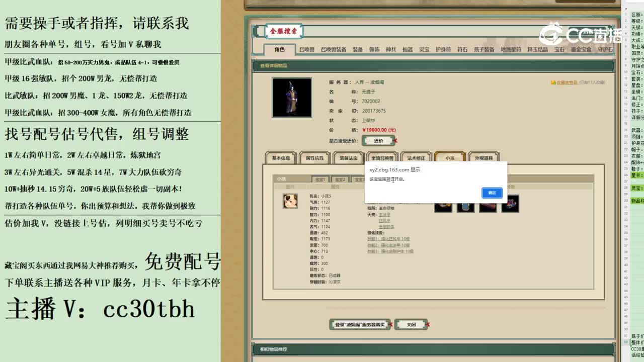Open the 符石 category tab
This screenshot has width=644, height=362.
coord(462,49)
